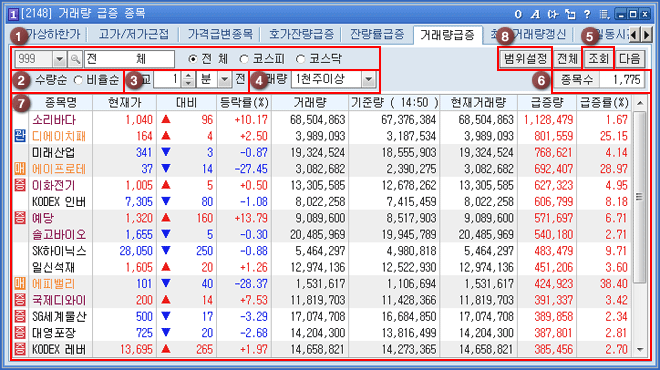The height and width of the screenshot is (370, 660).
Task: Open the 가격급변종목 tab
Action: pyautogui.click(x=220, y=34)
